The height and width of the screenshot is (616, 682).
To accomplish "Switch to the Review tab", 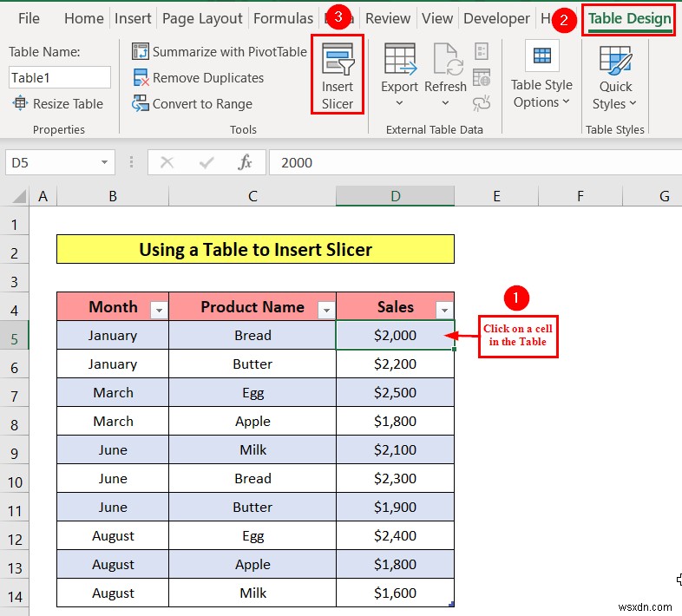I will 388,19.
